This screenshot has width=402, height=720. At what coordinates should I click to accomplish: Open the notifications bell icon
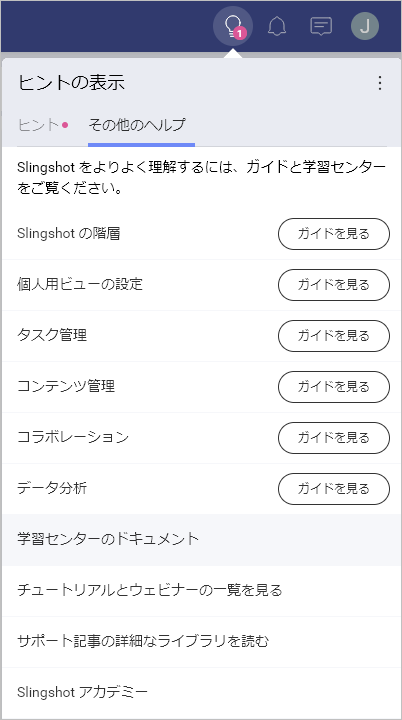(277, 26)
